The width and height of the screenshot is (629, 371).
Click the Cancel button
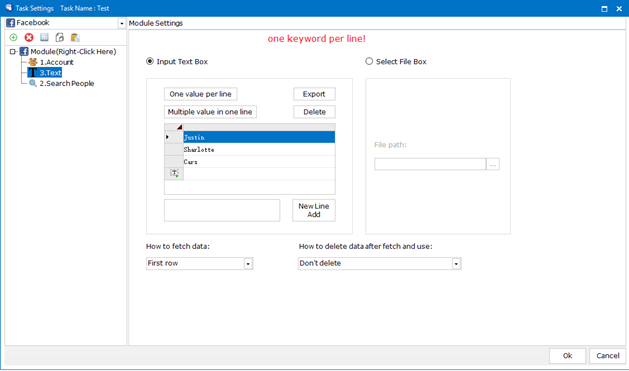click(607, 356)
